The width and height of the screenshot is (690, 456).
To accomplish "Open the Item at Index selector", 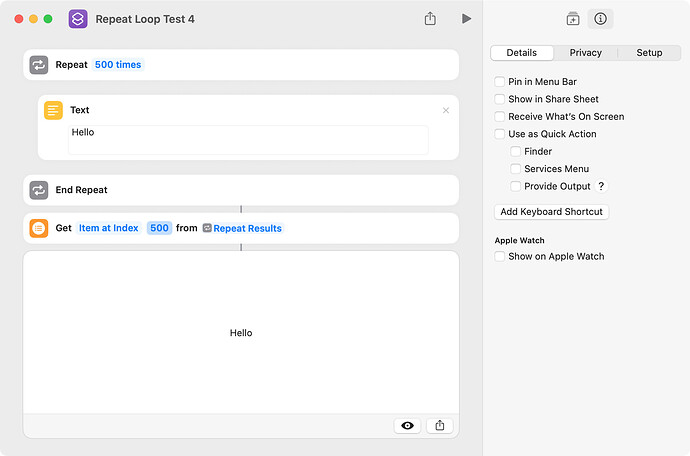I will click(x=108, y=228).
